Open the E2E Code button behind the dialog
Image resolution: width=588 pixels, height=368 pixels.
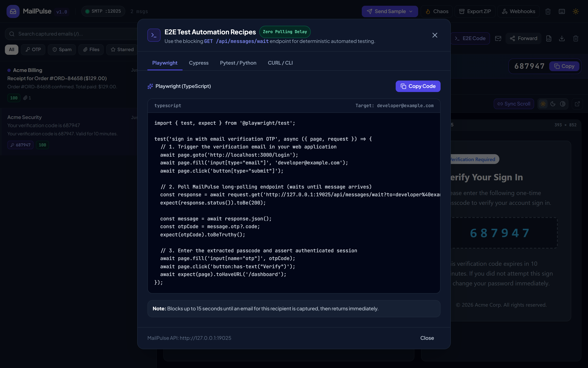470,38
